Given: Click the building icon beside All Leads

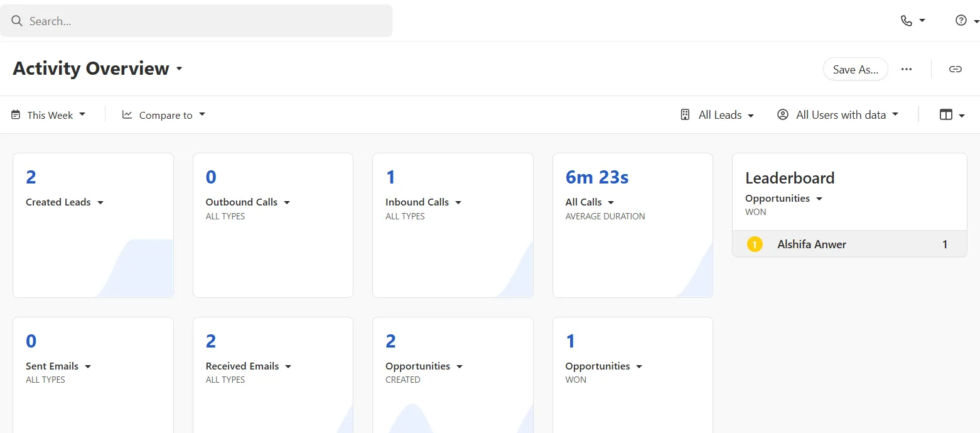Looking at the screenshot, I should click(x=685, y=115).
